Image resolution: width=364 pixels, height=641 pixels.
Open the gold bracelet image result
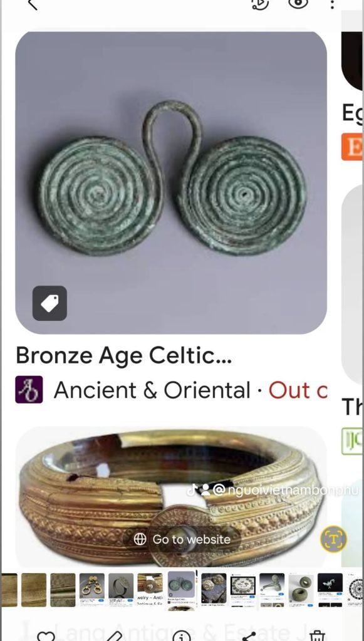(171, 497)
